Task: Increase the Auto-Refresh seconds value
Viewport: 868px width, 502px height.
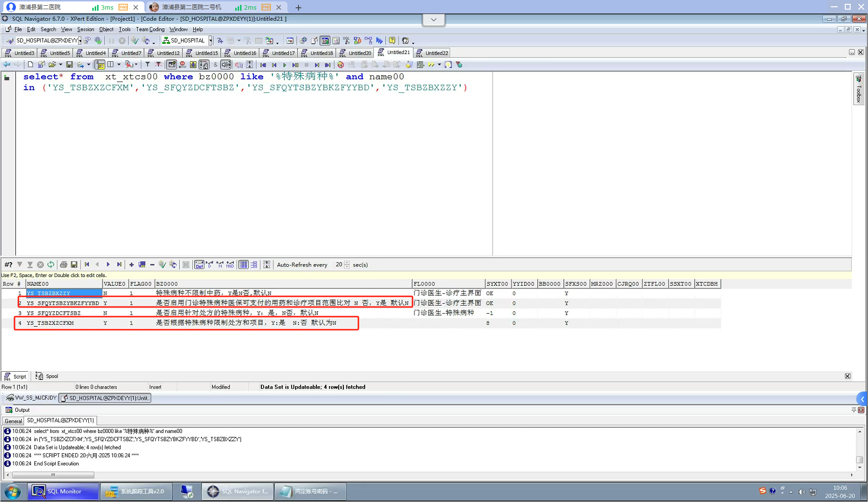Action: (x=347, y=263)
